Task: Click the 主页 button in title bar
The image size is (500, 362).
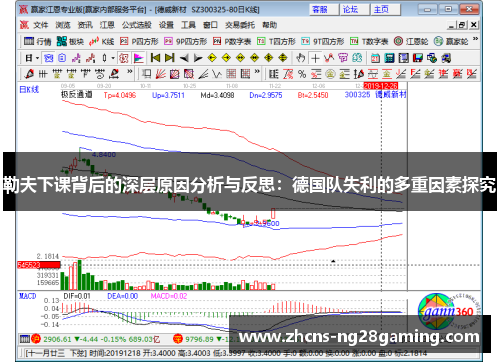Action: pos(385,9)
